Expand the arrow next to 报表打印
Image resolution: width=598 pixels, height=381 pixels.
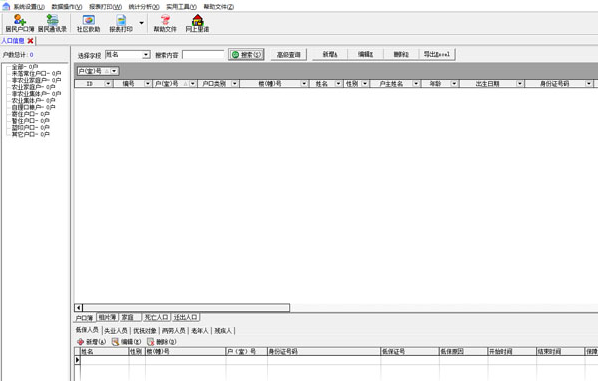[141, 23]
